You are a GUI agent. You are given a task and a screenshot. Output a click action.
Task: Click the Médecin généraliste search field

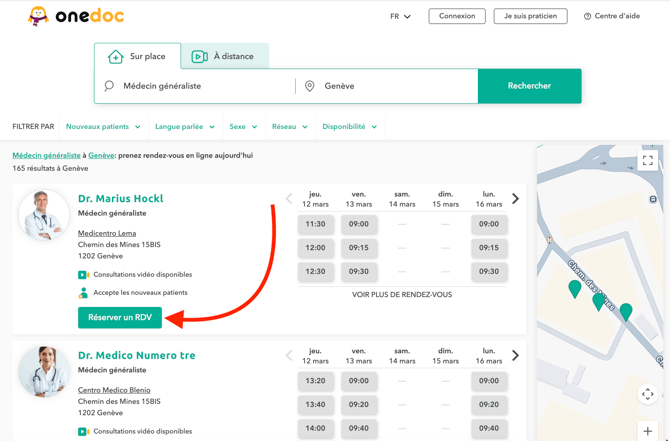[200, 86]
